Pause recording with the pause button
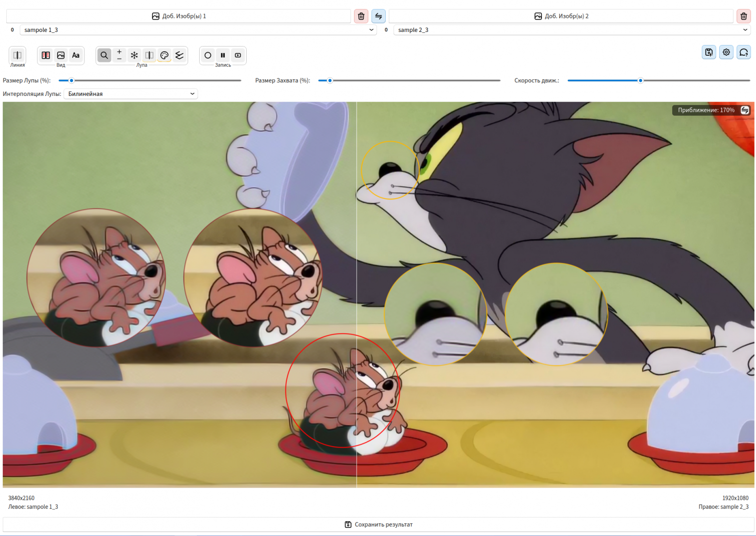This screenshot has width=756, height=536. coord(223,55)
